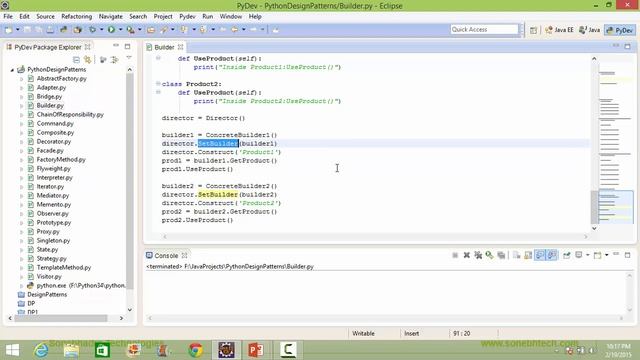Switch to Java EE perspective
Viewport: 640px width, 360px height.
click(x=560, y=30)
